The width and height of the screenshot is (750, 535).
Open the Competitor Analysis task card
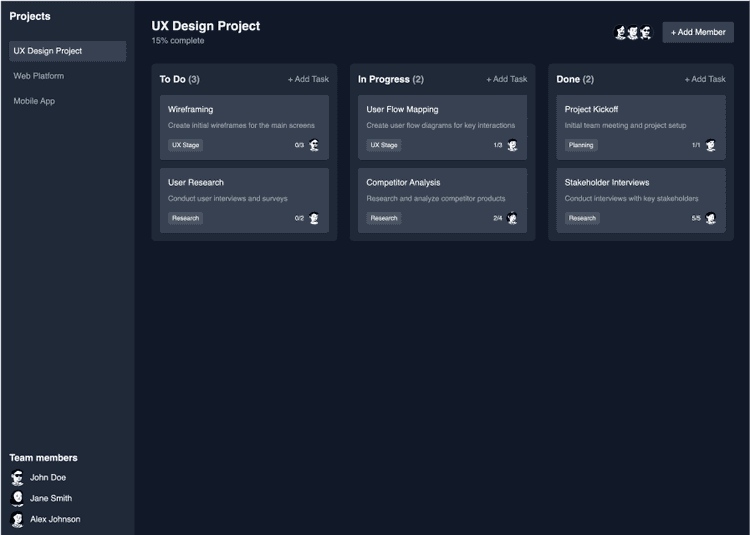coord(442,198)
